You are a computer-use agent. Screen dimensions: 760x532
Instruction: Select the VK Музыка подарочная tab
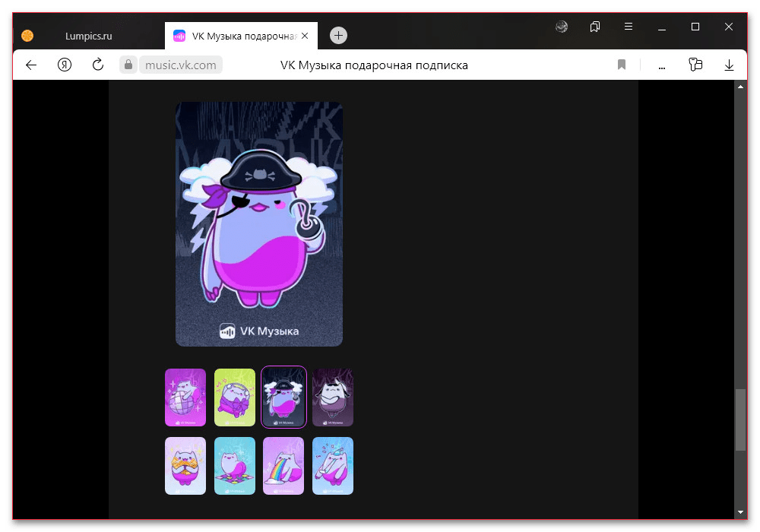pyautogui.click(x=241, y=36)
